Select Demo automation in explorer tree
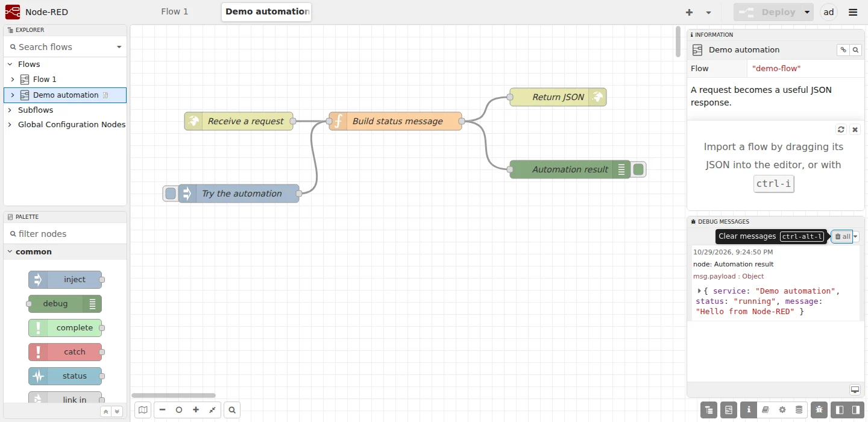 (x=66, y=95)
